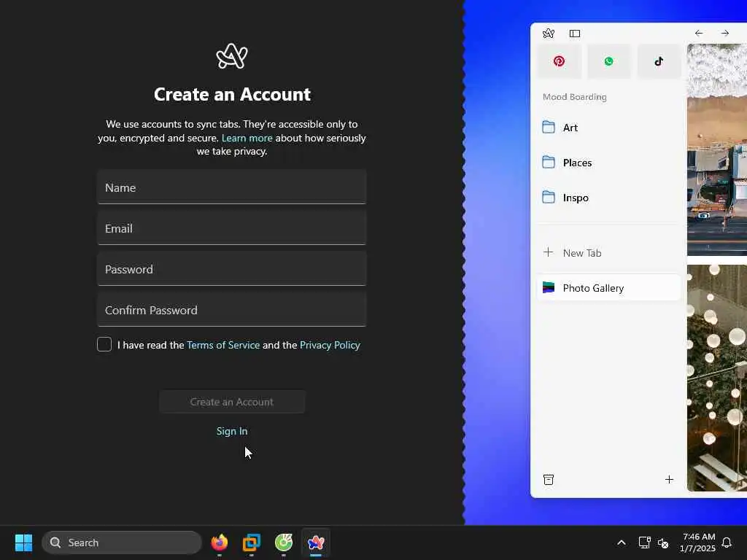Open the WhatsApp pinned tab
747x560 pixels.
point(609,61)
